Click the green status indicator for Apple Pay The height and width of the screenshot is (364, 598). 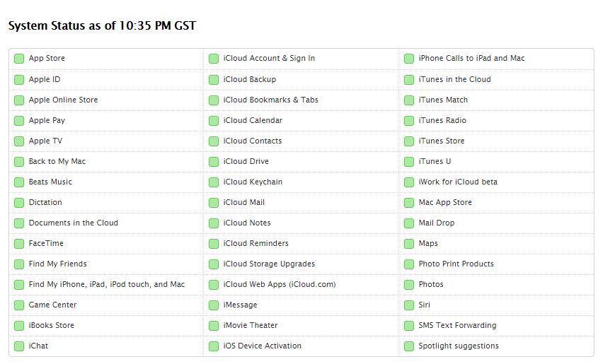19,121
